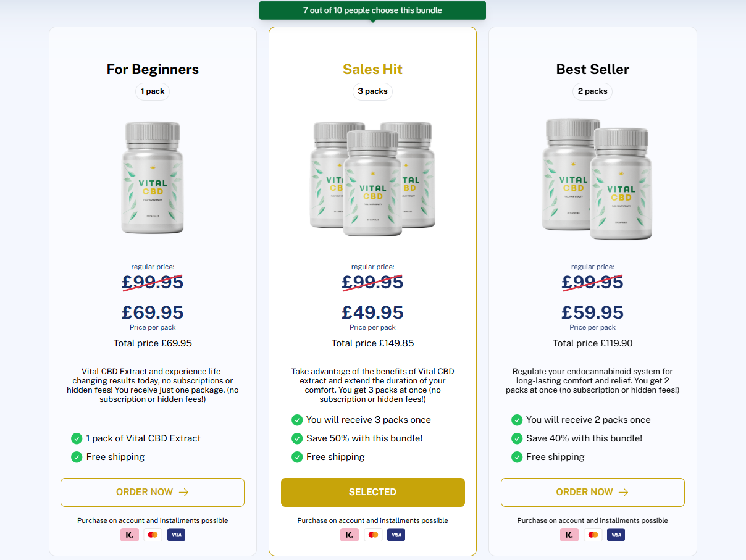746x560 pixels.
Task: Select the 2 packs badge
Action: tap(592, 91)
